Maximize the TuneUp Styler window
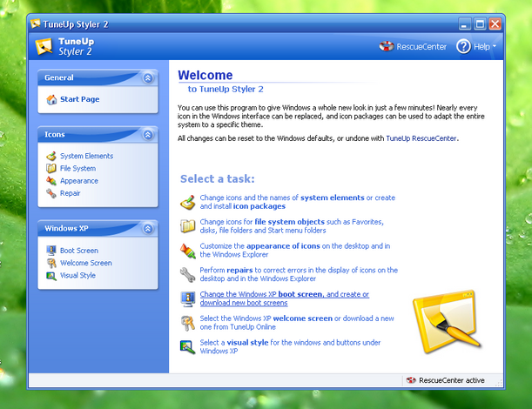 (x=480, y=24)
